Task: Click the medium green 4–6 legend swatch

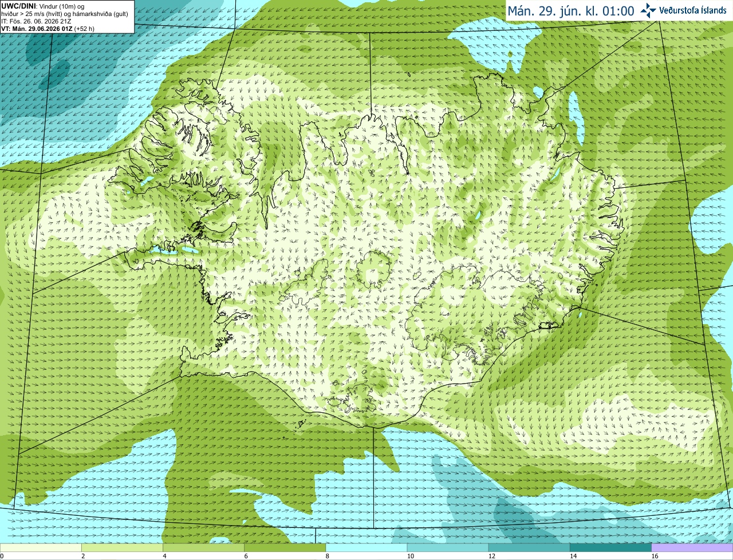Action: coord(204,548)
